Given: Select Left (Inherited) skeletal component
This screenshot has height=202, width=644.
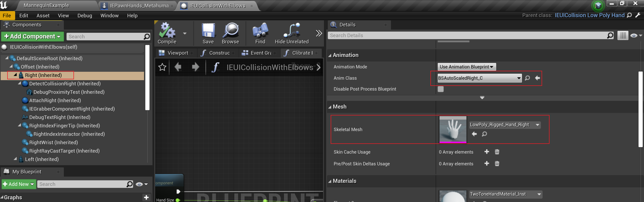Looking at the screenshot, I should [42, 159].
